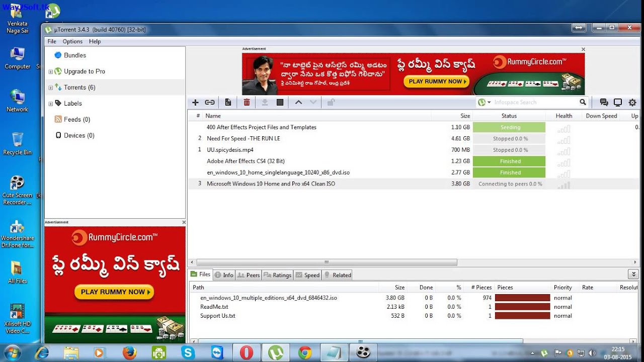644x362 pixels.
Task: Select UU.spicydesis.mp4 torrent
Action: [230, 150]
